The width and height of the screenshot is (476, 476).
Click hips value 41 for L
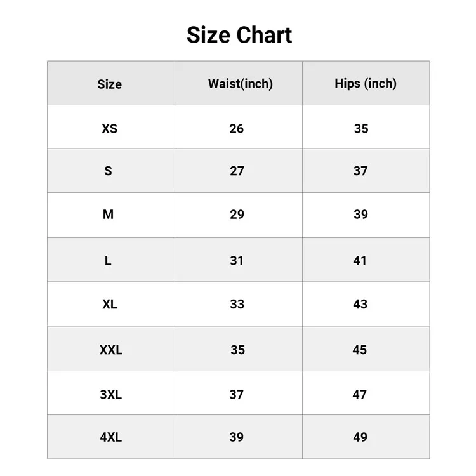pos(360,260)
